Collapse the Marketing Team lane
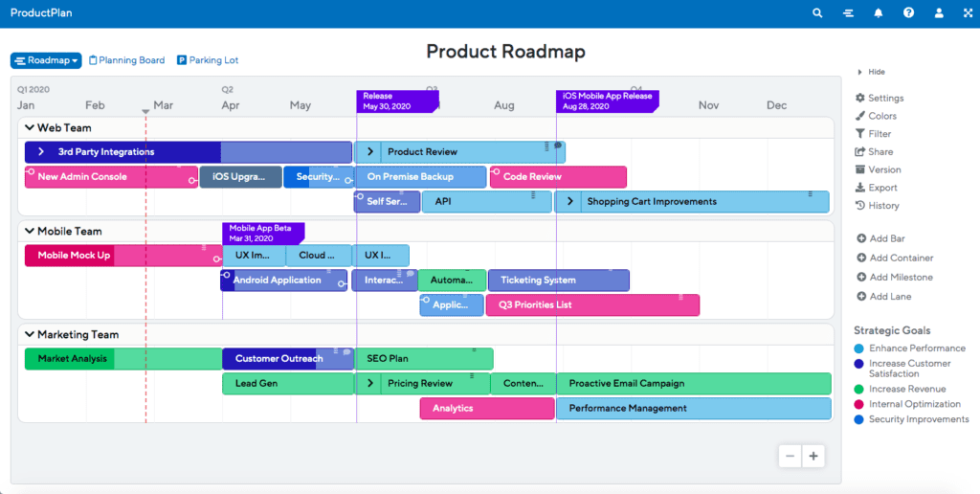Viewport: 980px width, 494px height. [29, 334]
